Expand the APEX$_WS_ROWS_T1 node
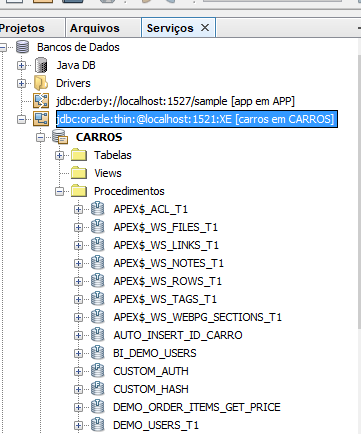 (78, 281)
